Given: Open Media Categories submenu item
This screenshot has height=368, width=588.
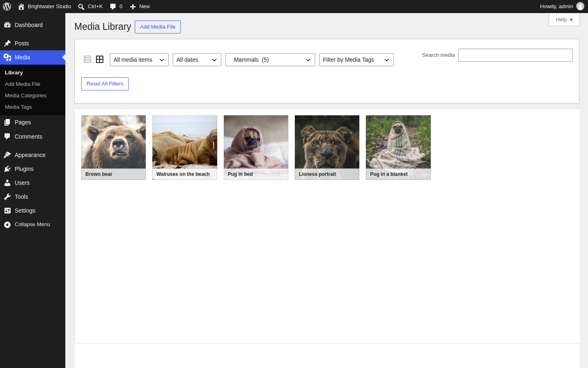Looking at the screenshot, I should 26,96.
